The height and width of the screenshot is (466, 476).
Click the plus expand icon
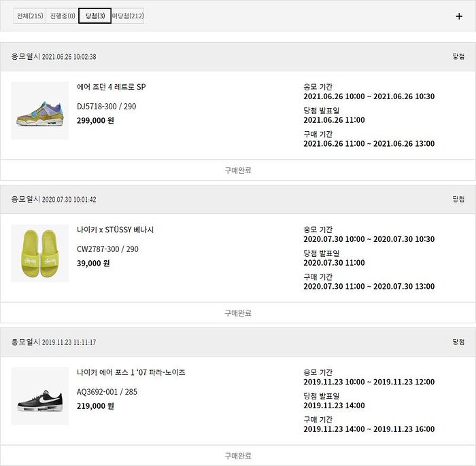[x=459, y=16]
